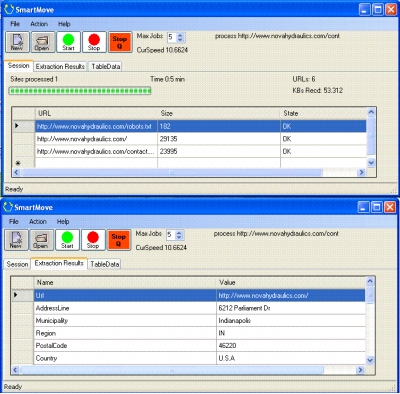
Task: Switch to the Extraction Results tab in the top window
Action: pyautogui.click(x=60, y=66)
